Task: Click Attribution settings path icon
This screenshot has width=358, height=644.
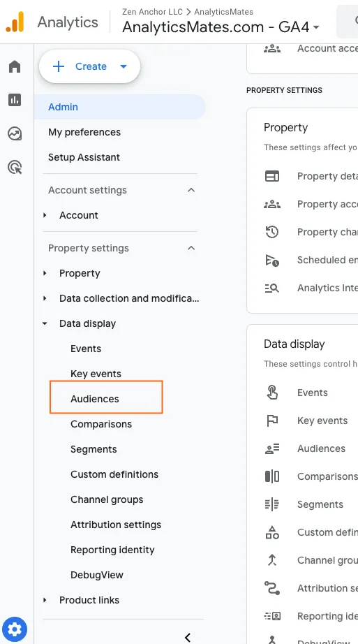Action: click(271, 588)
